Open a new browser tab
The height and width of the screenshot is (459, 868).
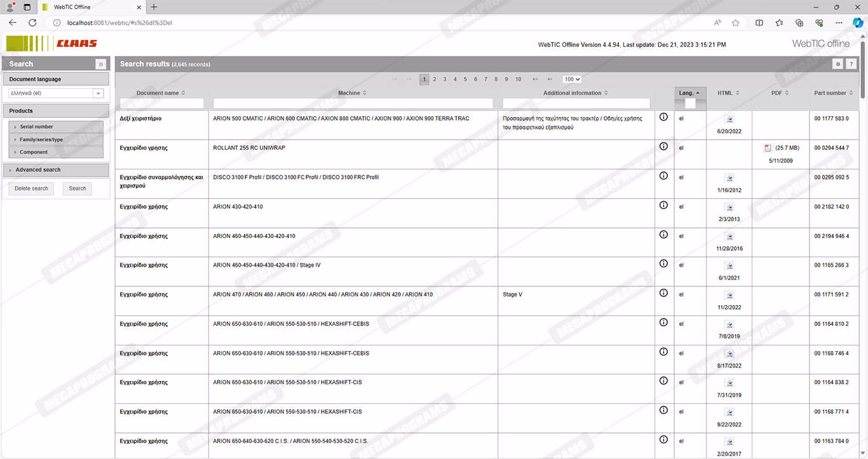click(x=154, y=7)
